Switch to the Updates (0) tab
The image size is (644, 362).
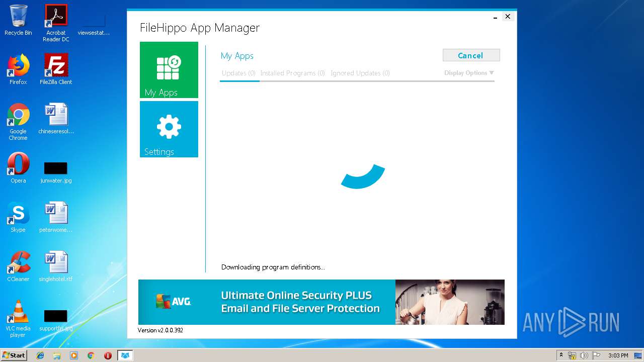(238, 73)
